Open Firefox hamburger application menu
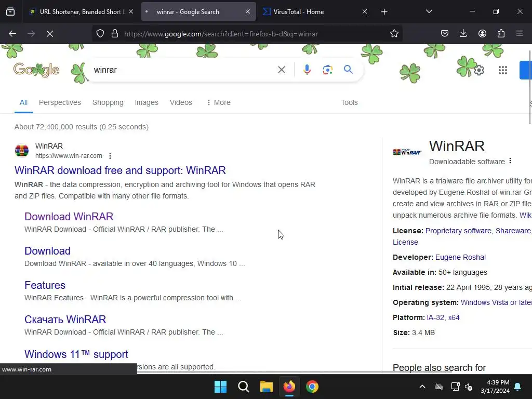The width and height of the screenshot is (532, 399). coord(520,33)
